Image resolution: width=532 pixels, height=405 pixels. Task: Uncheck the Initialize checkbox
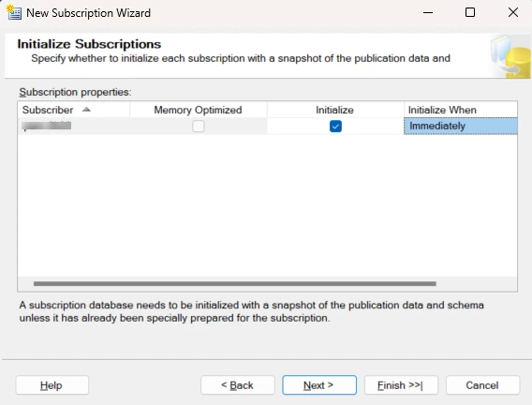335,127
